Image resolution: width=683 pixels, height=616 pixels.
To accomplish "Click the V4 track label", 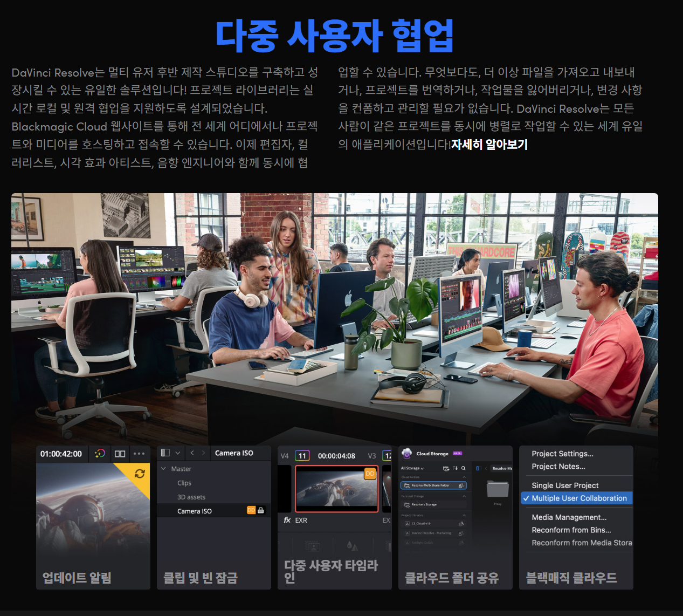I will click(285, 456).
